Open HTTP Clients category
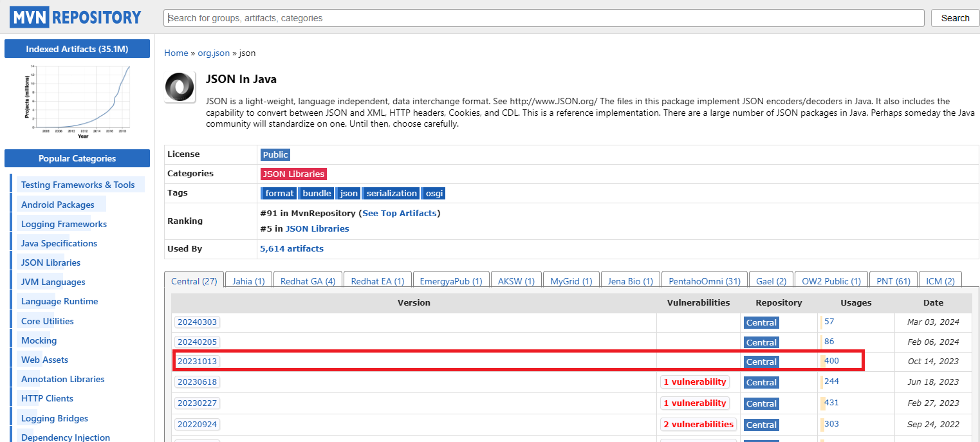Image resolution: width=980 pixels, height=442 pixels. pyautogui.click(x=47, y=398)
